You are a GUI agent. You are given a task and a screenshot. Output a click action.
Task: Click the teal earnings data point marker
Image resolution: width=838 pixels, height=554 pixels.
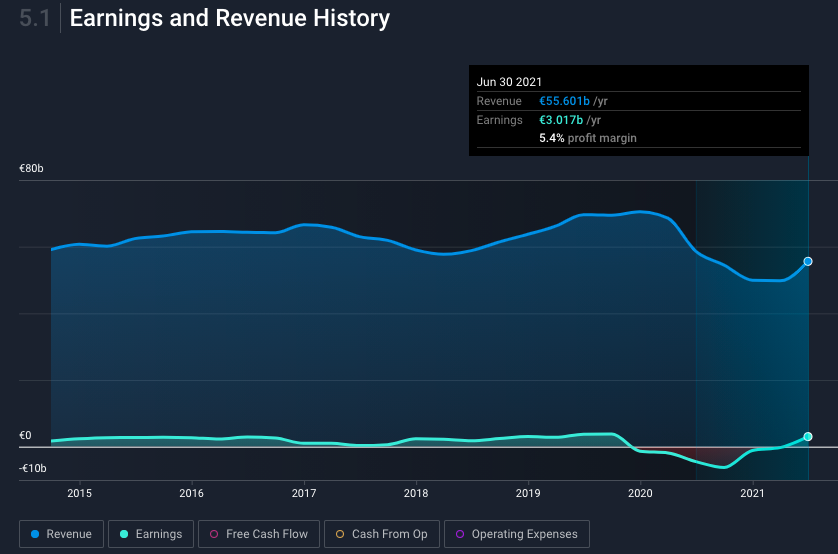[x=808, y=436]
